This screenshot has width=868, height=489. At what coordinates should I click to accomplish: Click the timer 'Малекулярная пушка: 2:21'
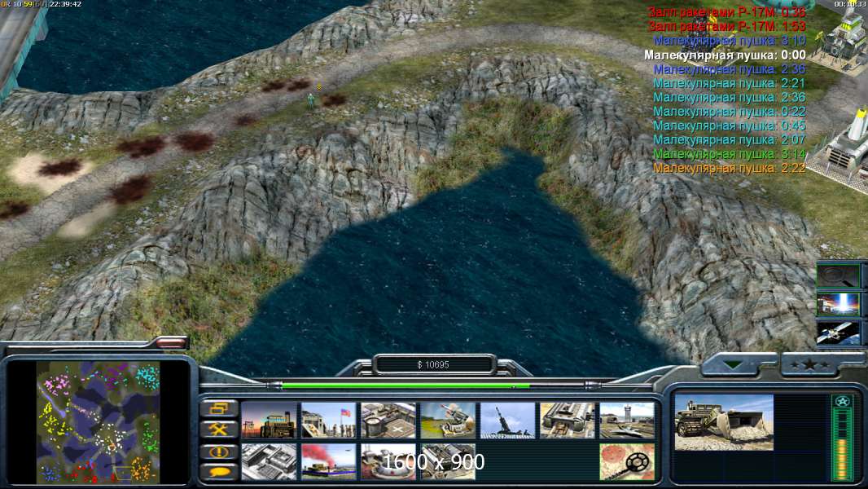click(x=729, y=83)
